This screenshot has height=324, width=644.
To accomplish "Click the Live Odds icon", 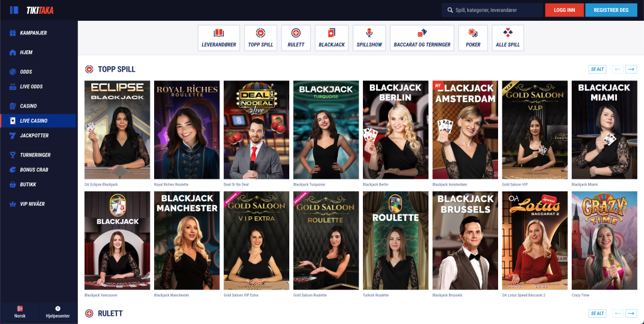I will [13, 86].
